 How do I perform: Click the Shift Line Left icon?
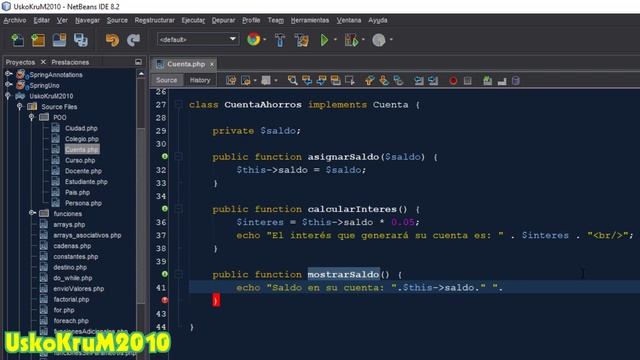tap(419, 80)
